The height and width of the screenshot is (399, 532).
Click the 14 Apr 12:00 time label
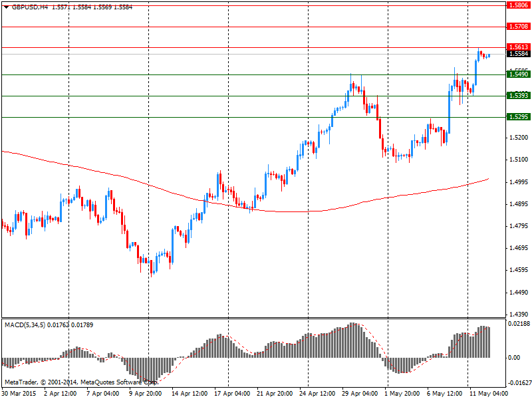click(190, 394)
